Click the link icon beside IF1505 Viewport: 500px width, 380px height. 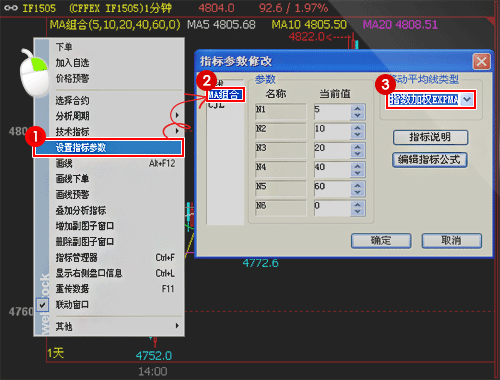click(11, 8)
